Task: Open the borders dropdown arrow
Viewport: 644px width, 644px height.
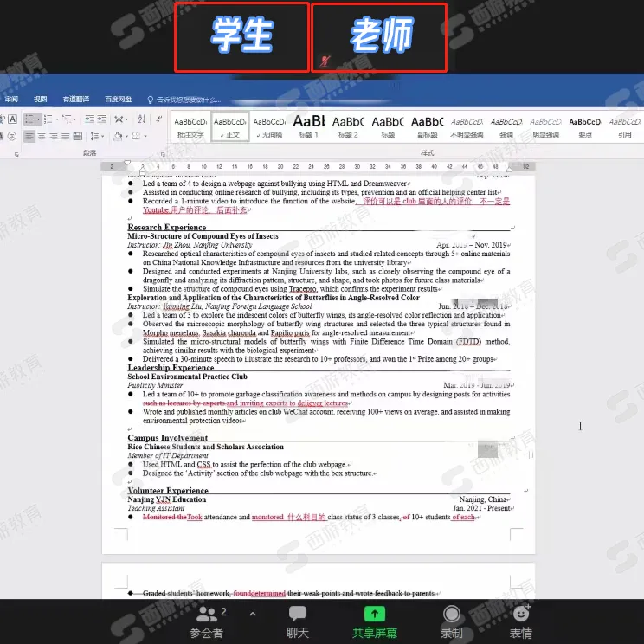Action: point(145,136)
